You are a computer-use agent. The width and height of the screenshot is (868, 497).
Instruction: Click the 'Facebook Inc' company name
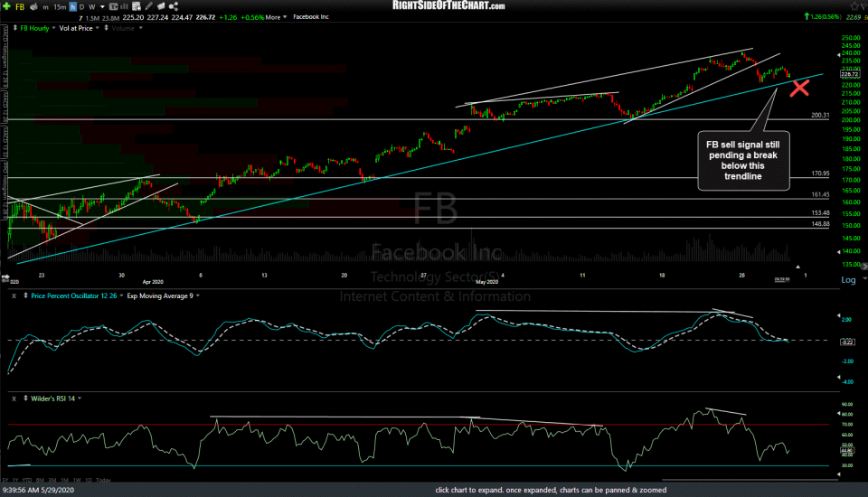[x=310, y=17]
